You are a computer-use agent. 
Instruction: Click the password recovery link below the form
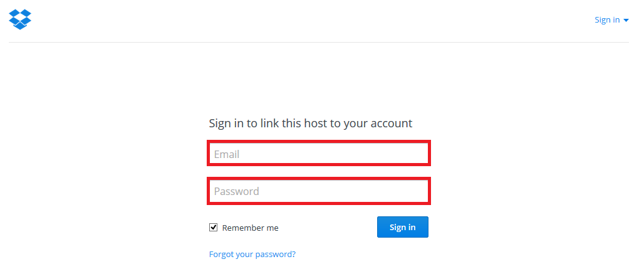pyautogui.click(x=252, y=255)
